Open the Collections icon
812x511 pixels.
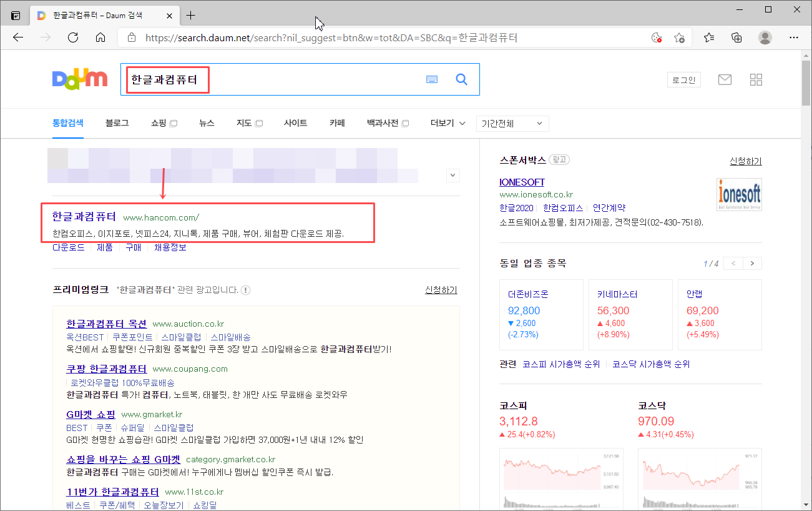click(x=737, y=37)
